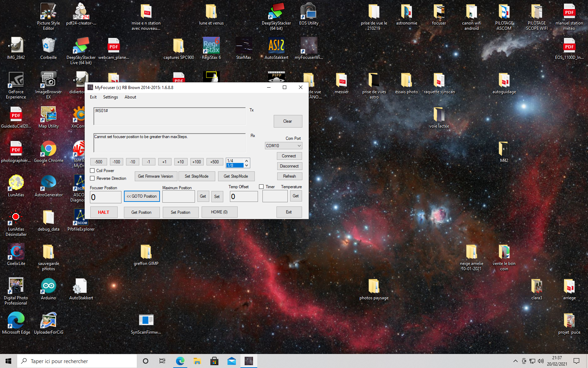
Task: Open the PILOTAGE ASCOM folder
Action: [x=504, y=16]
